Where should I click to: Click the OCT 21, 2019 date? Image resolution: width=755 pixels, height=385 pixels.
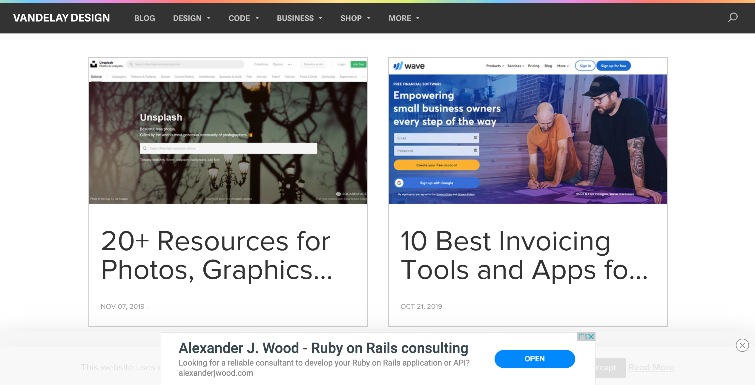[421, 306]
